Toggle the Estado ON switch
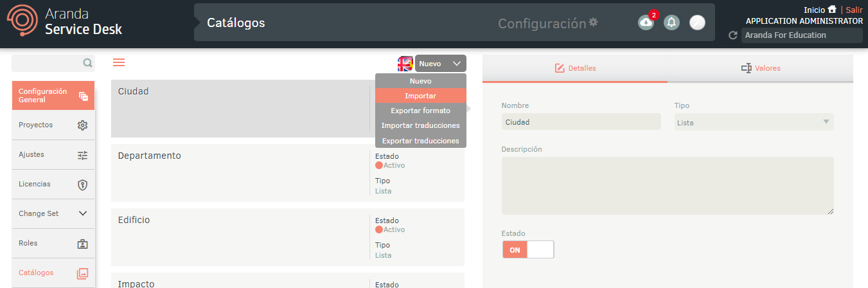The height and width of the screenshot is (288, 868). 527,249
